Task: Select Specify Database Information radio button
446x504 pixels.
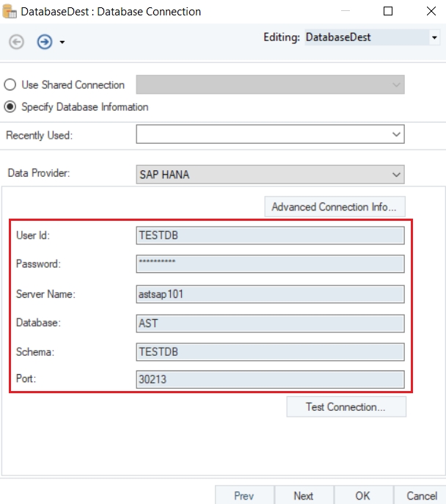Action: [10, 107]
